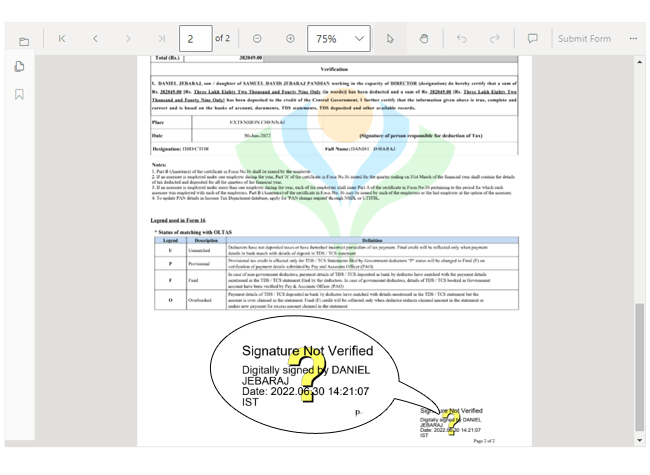Click the page number field showing 2
650x475 pixels.
coord(196,39)
